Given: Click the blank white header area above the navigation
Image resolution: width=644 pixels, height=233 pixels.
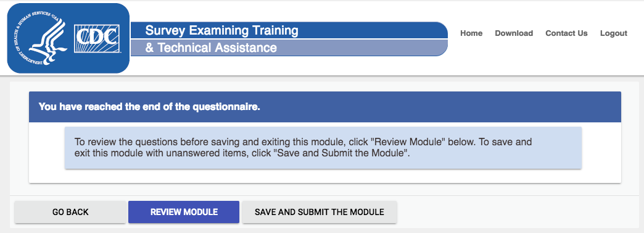Looking at the screenshot, I should pyautogui.click(x=542, y=12).
